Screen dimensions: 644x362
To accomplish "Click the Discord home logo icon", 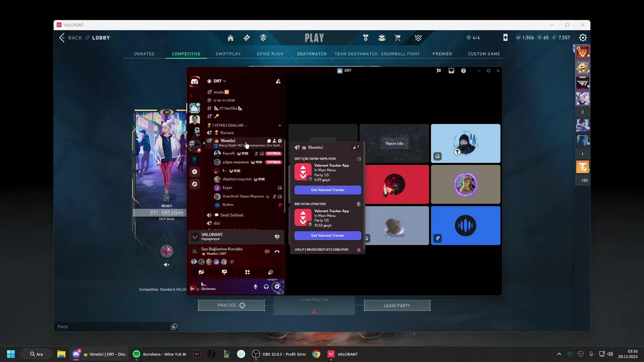I will click(x=195, y=82).
